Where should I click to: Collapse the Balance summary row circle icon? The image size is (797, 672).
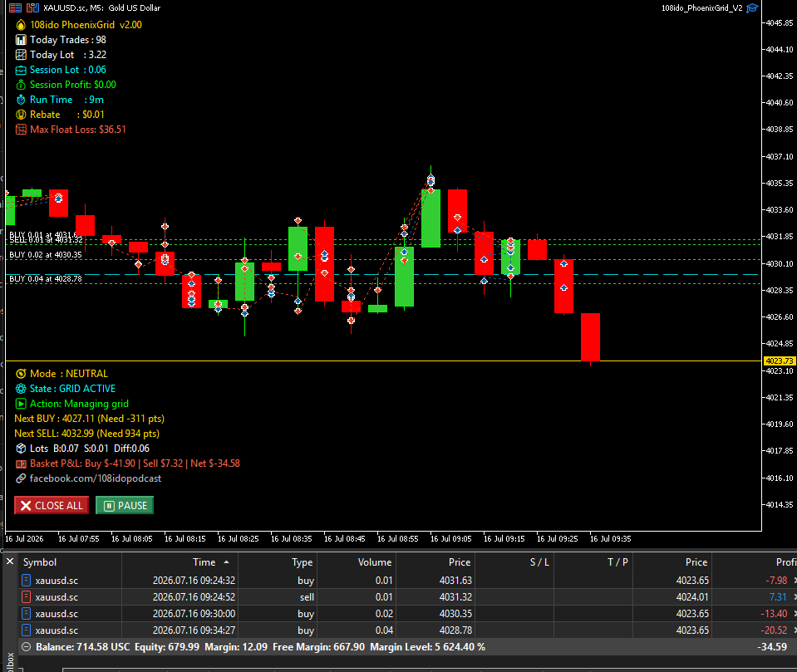[x=26, y=647]
